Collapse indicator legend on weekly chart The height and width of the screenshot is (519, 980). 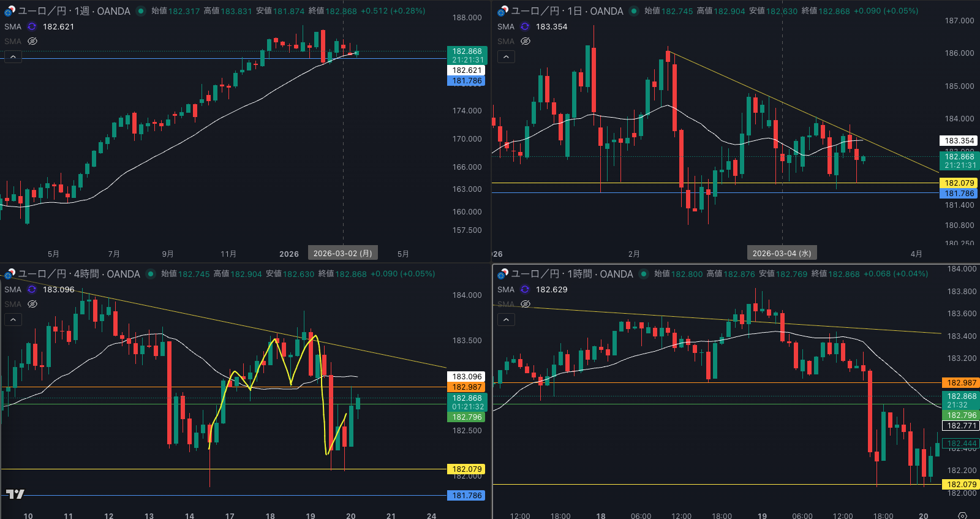coord(13,56)
